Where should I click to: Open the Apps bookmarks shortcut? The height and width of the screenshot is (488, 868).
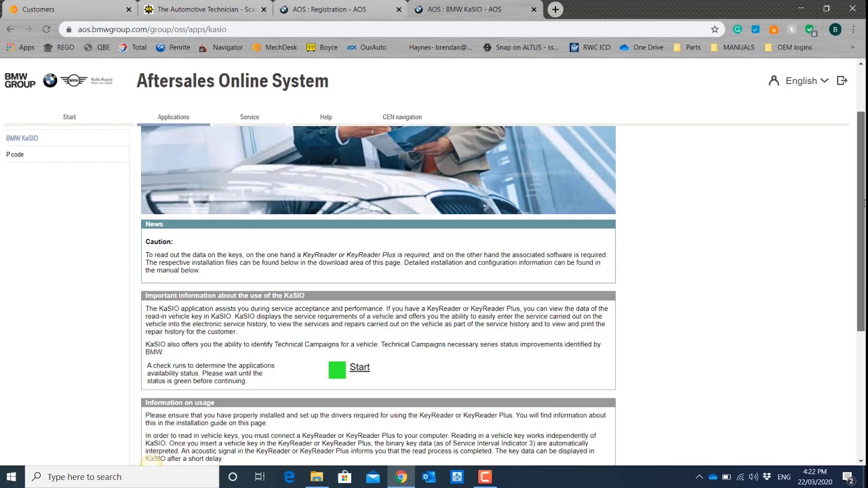point(20,47)
